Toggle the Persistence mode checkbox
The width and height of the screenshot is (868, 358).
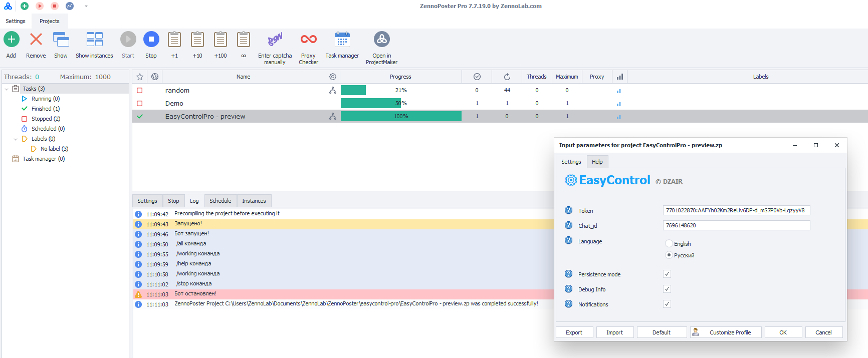(x=667, y=274)
